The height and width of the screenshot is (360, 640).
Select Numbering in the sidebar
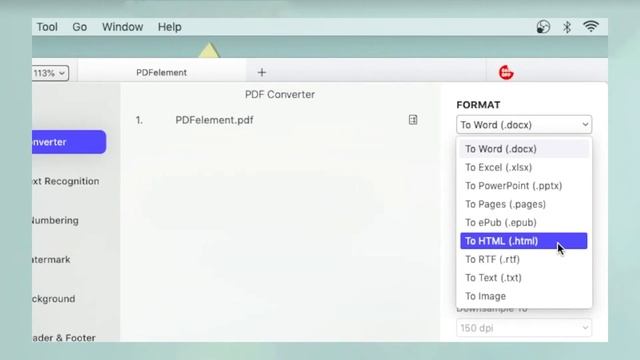56,220
